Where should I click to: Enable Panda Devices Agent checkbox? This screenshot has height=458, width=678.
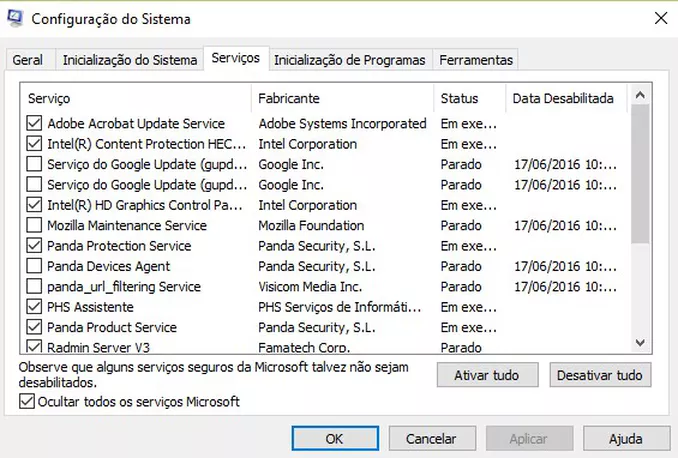[34, 266]
